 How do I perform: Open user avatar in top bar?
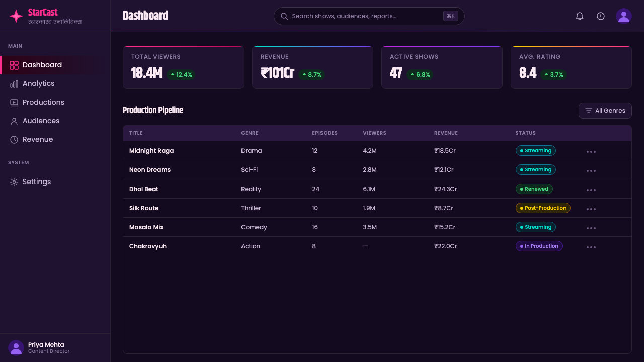(x=624, y=16)
